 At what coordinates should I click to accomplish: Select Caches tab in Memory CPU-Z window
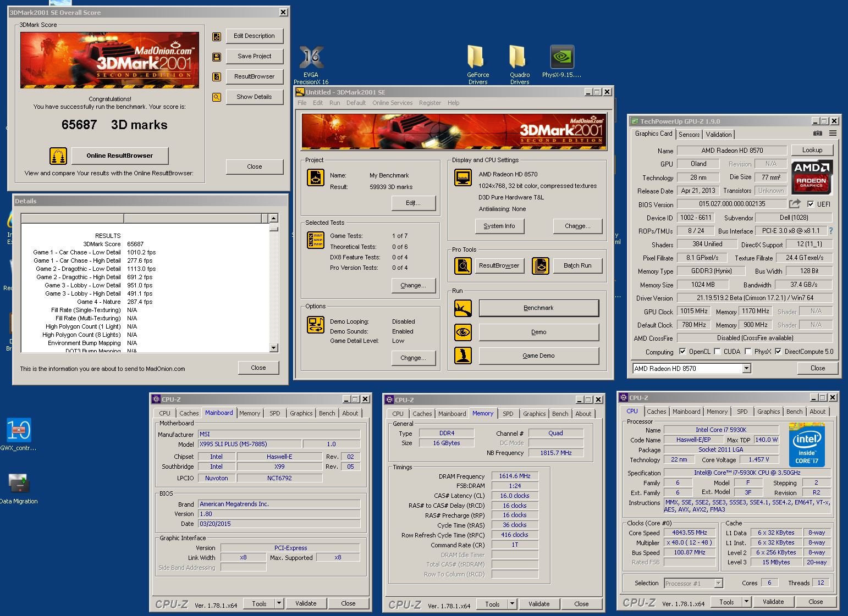tap(422, 414)
